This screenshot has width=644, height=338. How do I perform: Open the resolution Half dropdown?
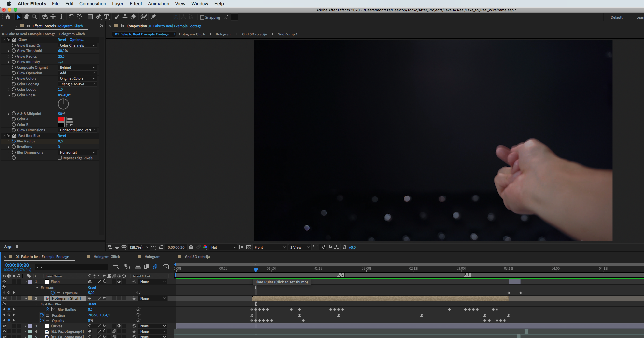click(x=223, y=247)
